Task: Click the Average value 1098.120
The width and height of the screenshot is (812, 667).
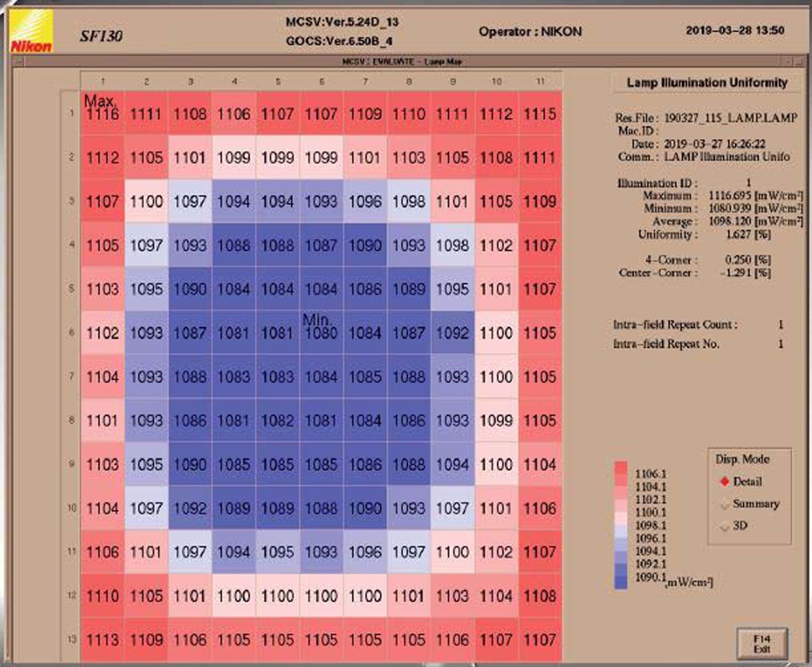Action: click(730, 221)
